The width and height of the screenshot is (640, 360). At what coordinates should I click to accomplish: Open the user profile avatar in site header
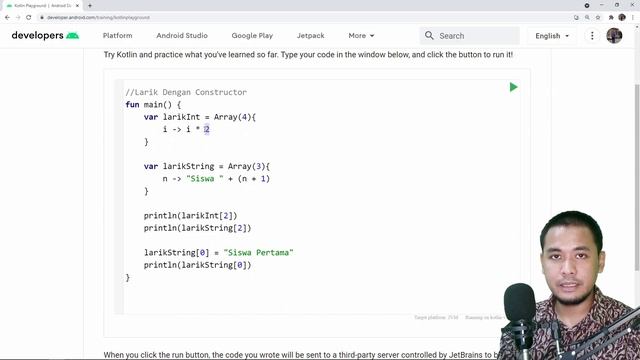click(x=614, y=36)
